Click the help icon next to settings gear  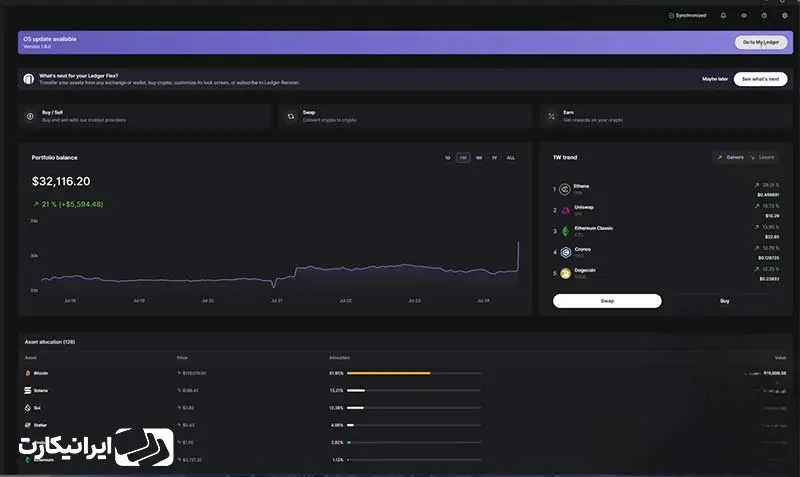764,15
